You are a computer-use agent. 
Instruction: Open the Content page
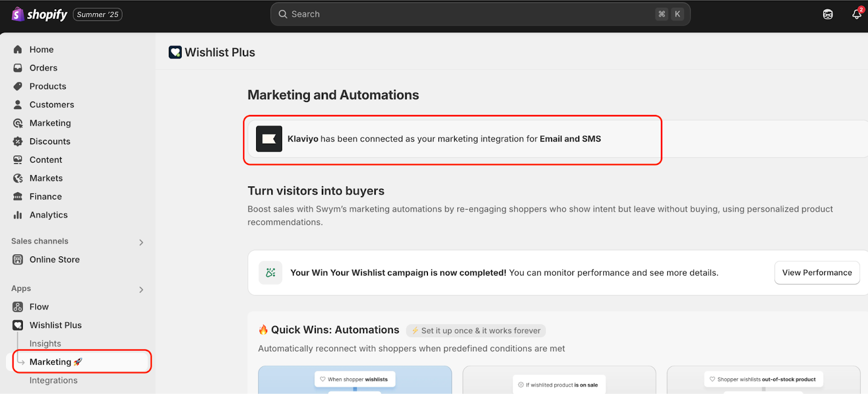click(46, 160)
